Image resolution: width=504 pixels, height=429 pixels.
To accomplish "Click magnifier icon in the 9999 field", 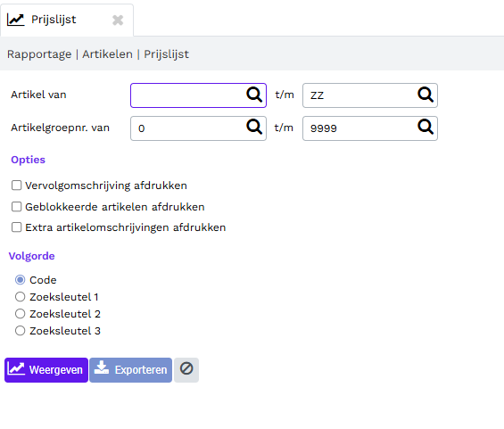I will tap(426, 127).
